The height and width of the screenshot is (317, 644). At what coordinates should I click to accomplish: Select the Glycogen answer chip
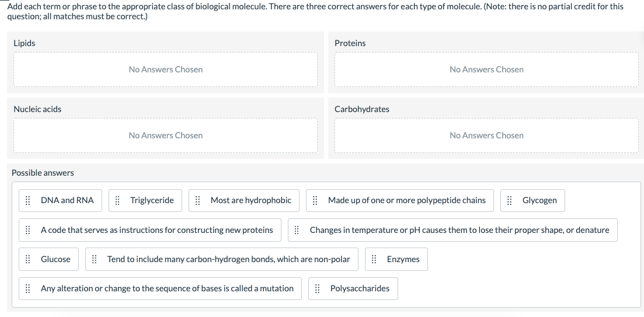click(539, 200)
